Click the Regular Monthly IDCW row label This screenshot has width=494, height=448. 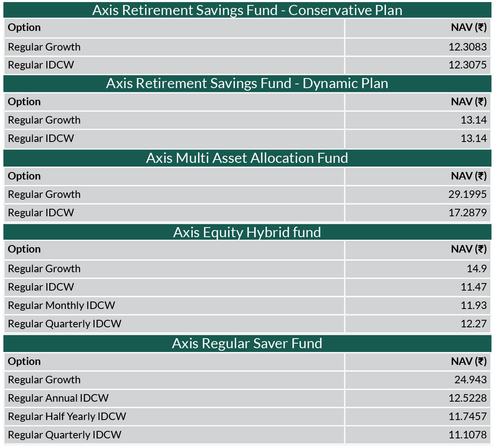point(61,306)
